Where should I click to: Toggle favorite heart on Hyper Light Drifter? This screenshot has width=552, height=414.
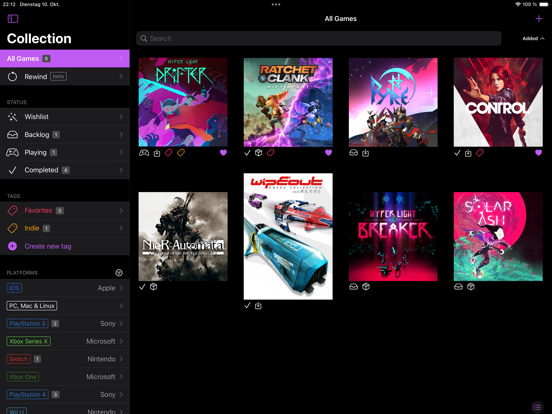(x=223, y=153)
